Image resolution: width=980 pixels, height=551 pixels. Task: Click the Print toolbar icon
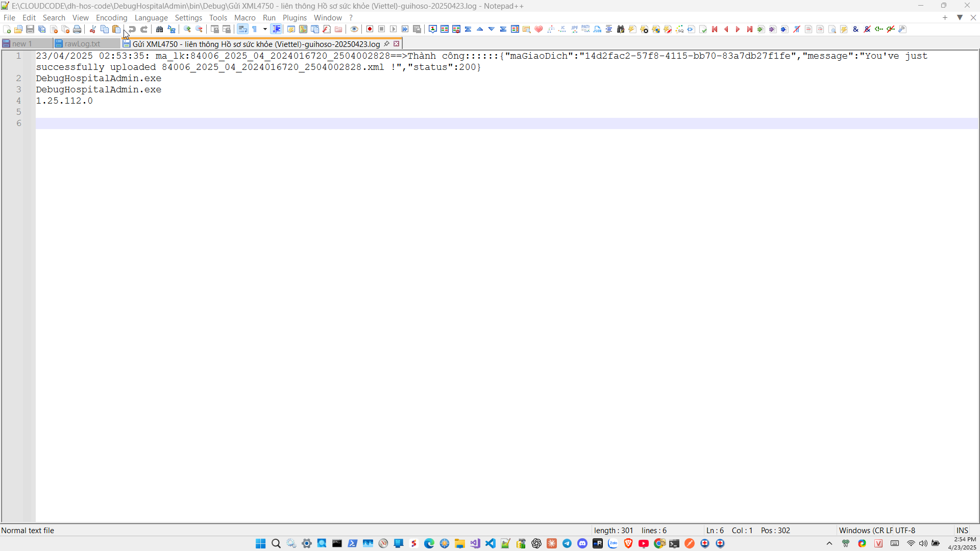coord(77,30)
